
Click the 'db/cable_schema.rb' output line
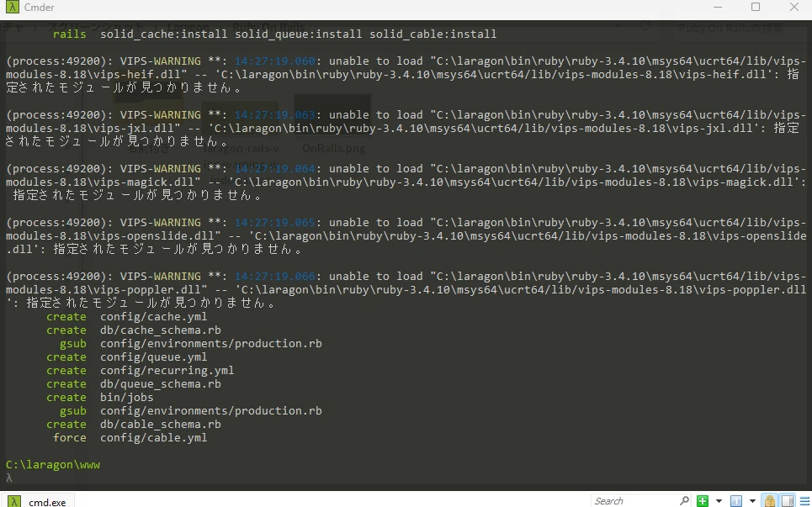[161, 425]
